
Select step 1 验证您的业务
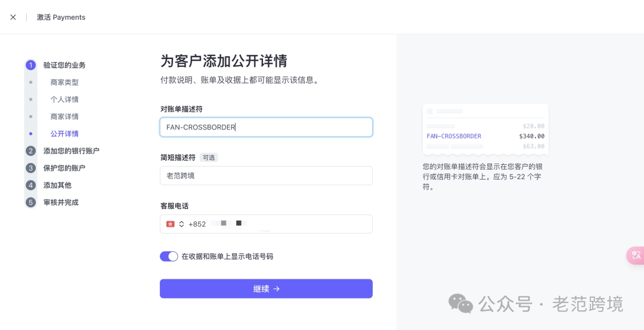pos(64,65)
